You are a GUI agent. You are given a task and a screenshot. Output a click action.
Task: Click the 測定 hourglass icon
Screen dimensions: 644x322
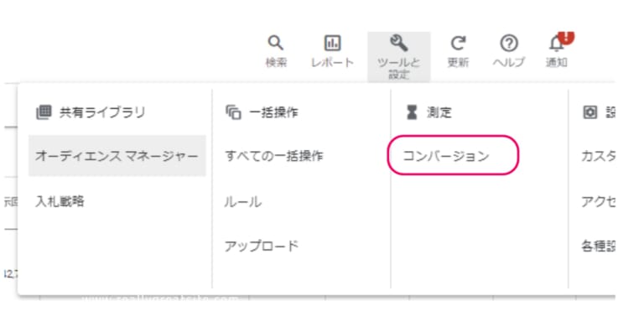[x=412, y=112]
